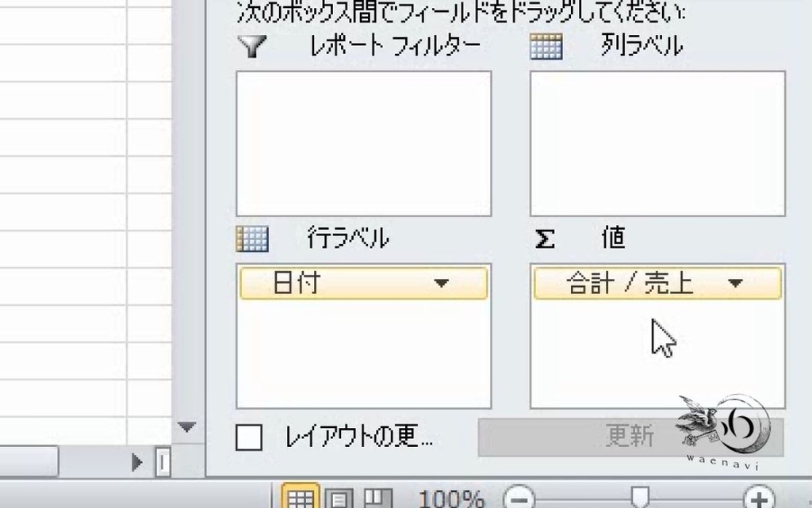
Task: Click the 100% zoom level indicator
Action: tap(451, 499)
